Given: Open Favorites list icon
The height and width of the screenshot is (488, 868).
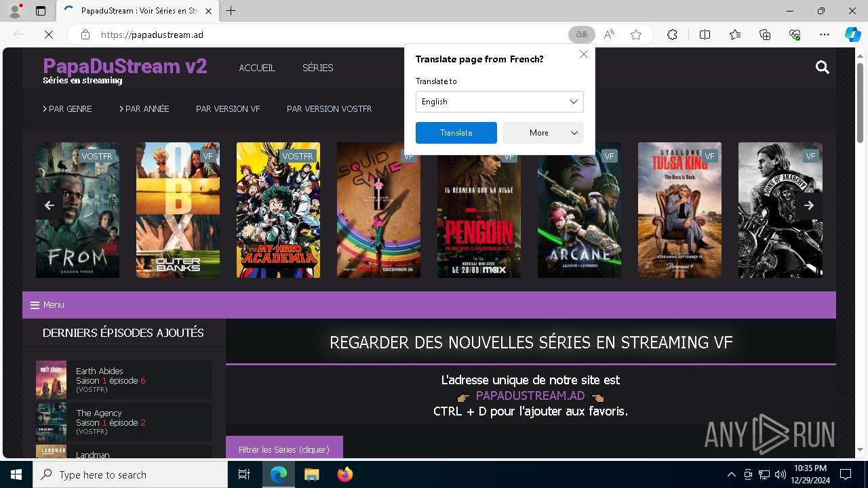Looking at the screenshot, I should 735,35.
